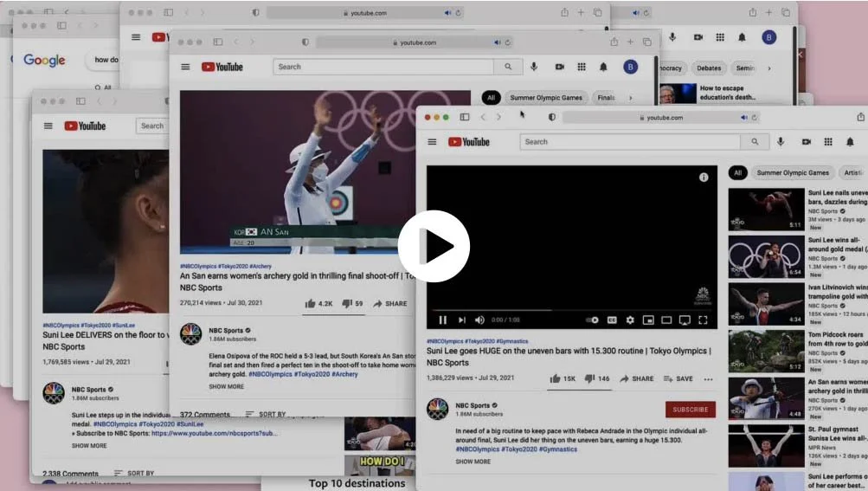Click An San archery video in middle window
This screenshot has width=868, height=491.
(325, 172)
